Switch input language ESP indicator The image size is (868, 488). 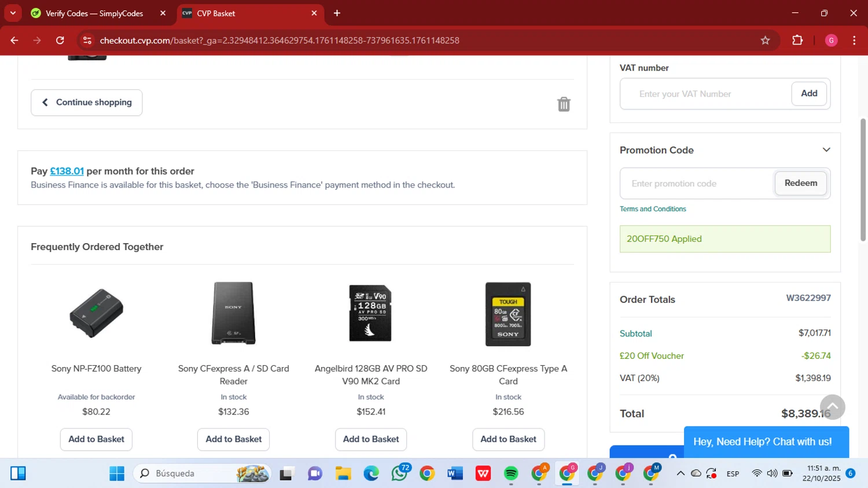(733, 474)
